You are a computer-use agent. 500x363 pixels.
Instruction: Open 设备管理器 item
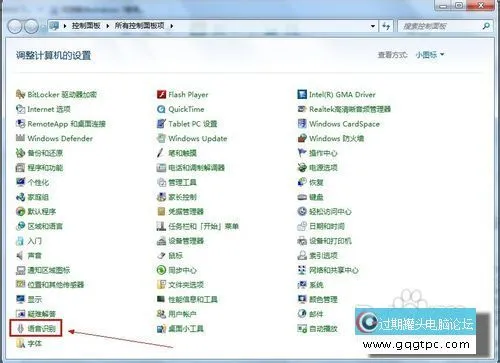[180, 241]
